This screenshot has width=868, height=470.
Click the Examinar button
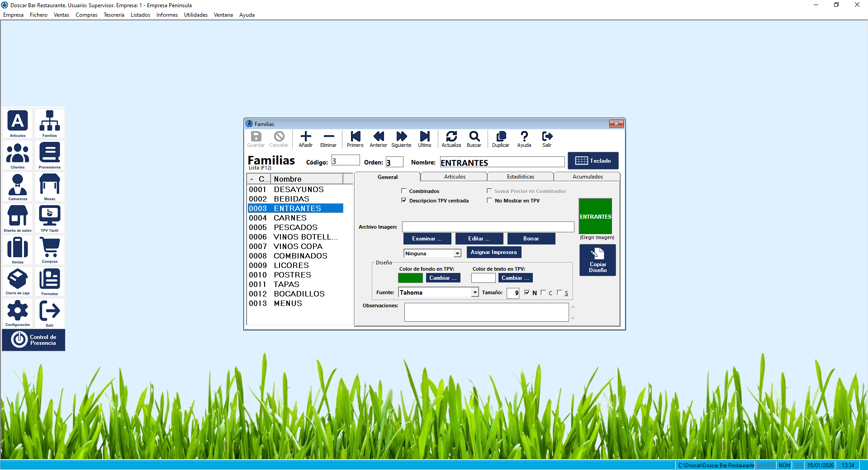pyautogui.click(x=427, y=239)
